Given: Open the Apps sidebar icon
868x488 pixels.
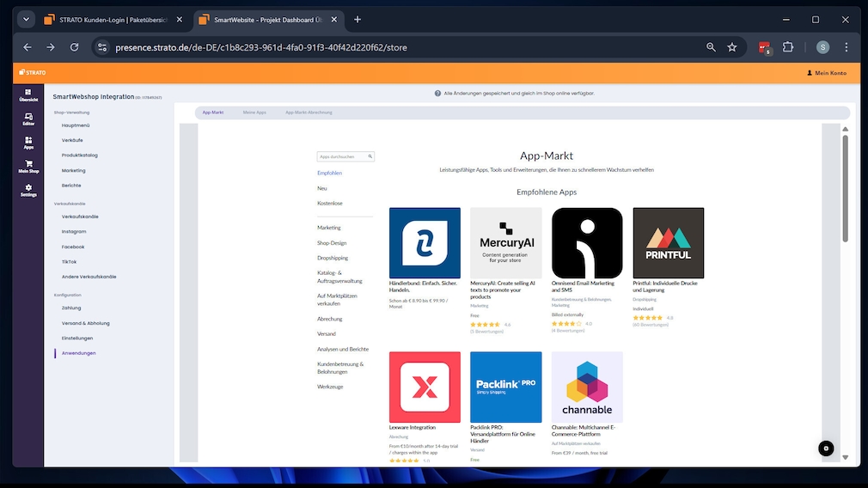Looking at the screenshot, I should pos(28,143).
